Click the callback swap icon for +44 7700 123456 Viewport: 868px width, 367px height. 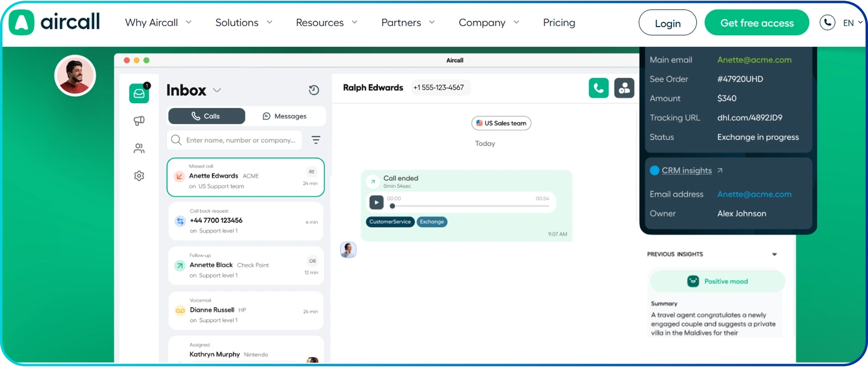point(180,221)
